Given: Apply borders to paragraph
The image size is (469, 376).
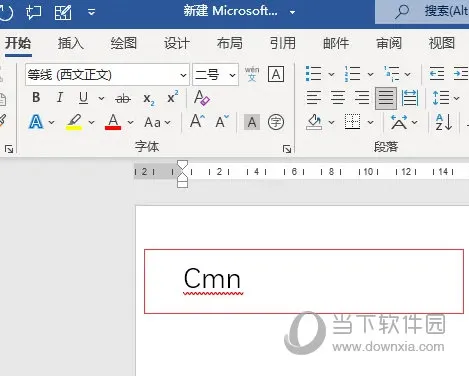Looking at the screenshot, I should (x=352, y=122).
